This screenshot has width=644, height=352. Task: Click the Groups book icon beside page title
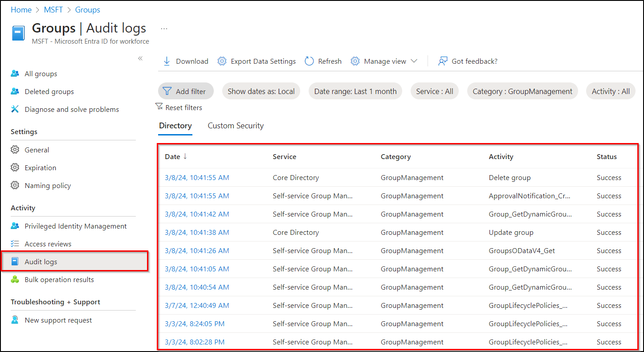(x=18, y=33)
